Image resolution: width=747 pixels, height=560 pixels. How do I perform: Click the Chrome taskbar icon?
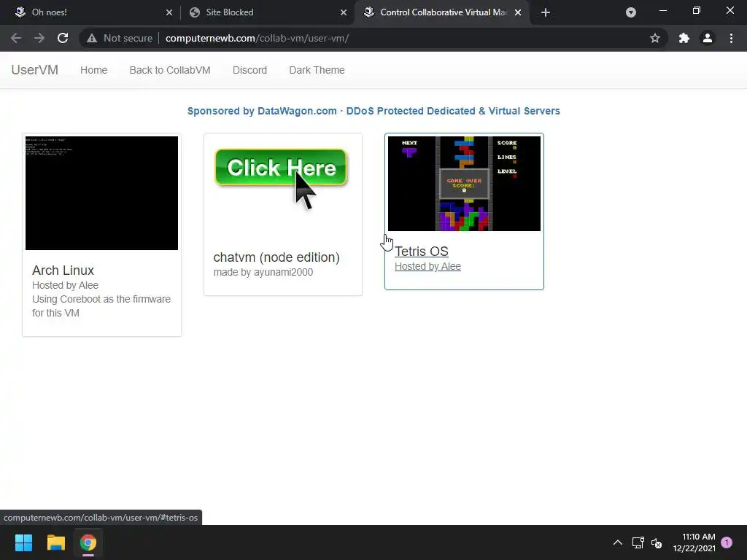coord(88,542)
